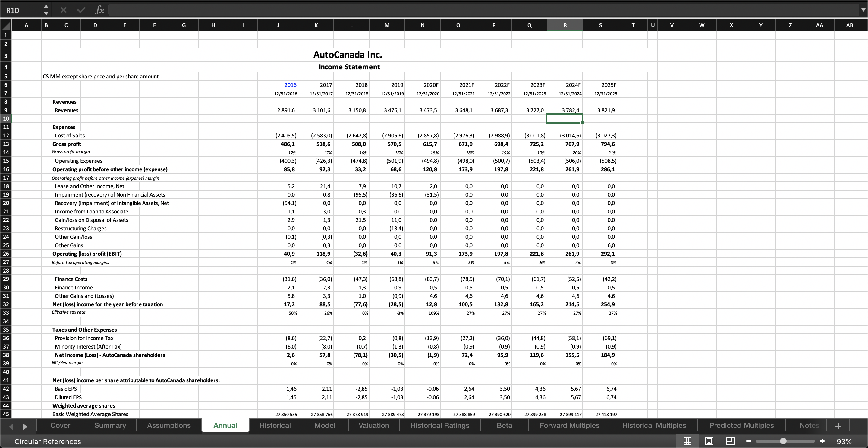The image size is (868, 448).
Task: Click the Effective tax rate label
Action: [68, 312]
